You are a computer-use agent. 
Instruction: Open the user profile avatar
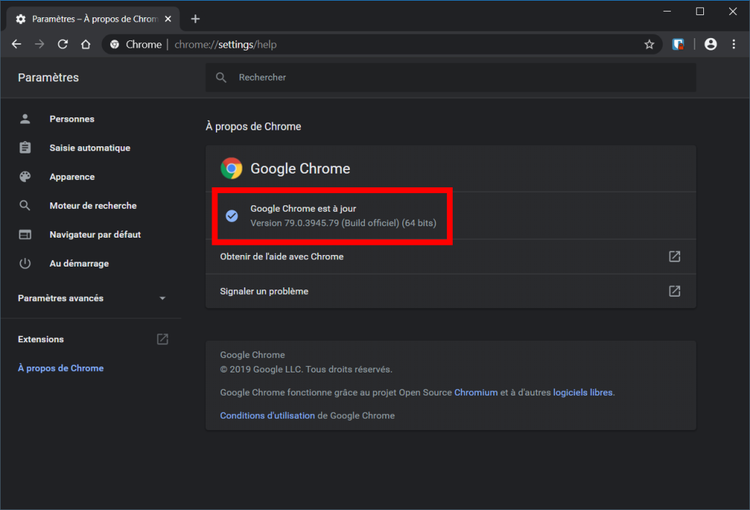coord(710,44)
